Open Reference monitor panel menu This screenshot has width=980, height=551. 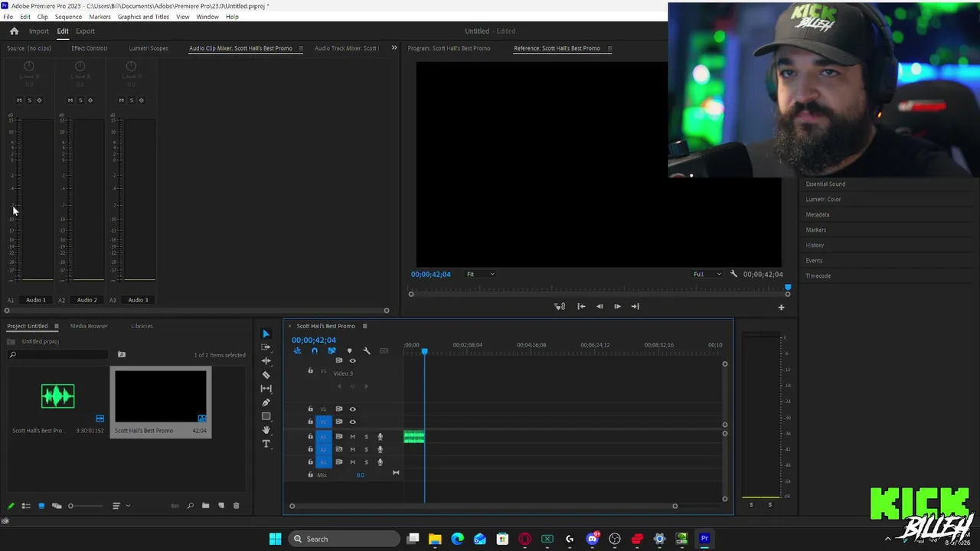tap(609, 48)
